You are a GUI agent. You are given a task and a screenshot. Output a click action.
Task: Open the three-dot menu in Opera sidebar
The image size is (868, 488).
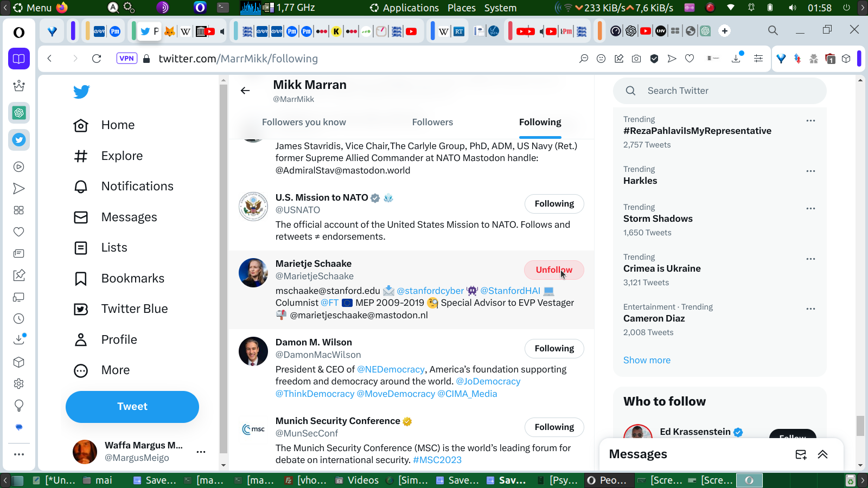coord(19,454)
